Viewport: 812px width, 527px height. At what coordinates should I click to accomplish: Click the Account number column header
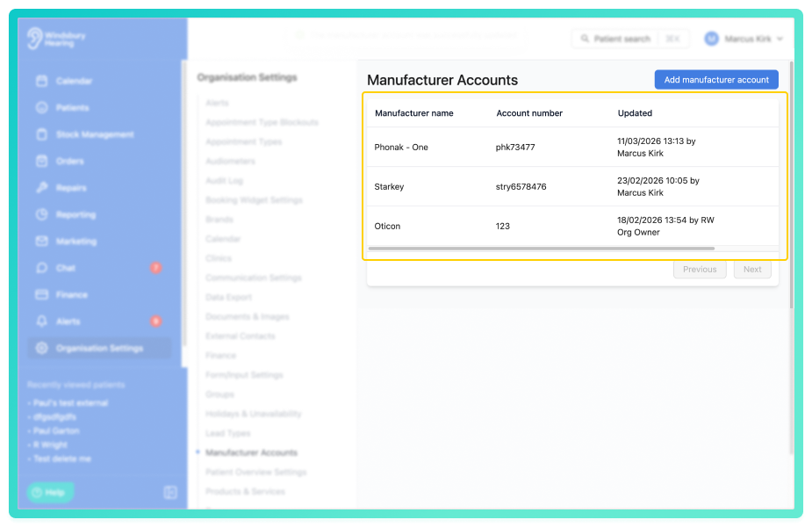pos(529,113)
